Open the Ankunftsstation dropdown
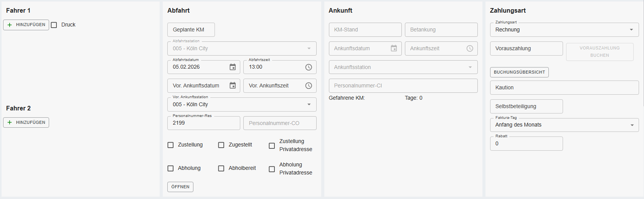The image size is (644, 199). 470,67
